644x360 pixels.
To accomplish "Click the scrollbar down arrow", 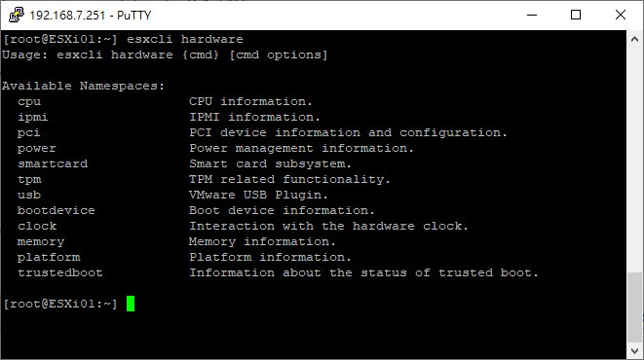I will click(x=634, y=351).
